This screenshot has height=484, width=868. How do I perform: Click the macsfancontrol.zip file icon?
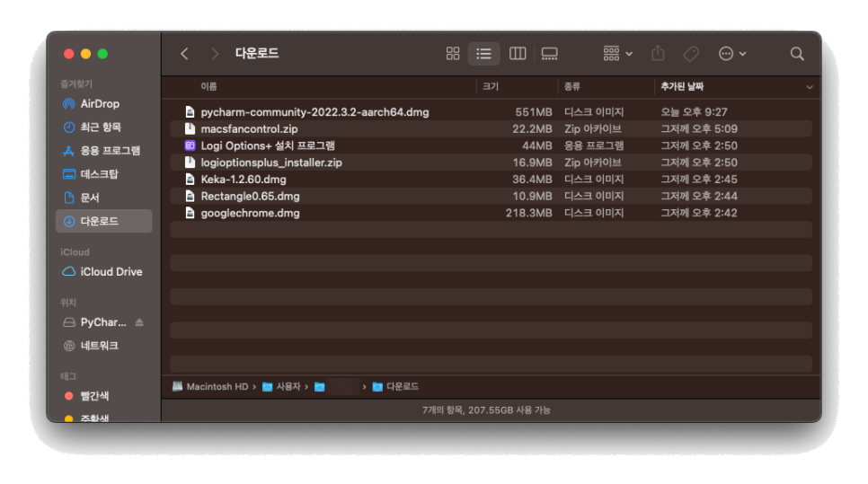coord(190,129)
